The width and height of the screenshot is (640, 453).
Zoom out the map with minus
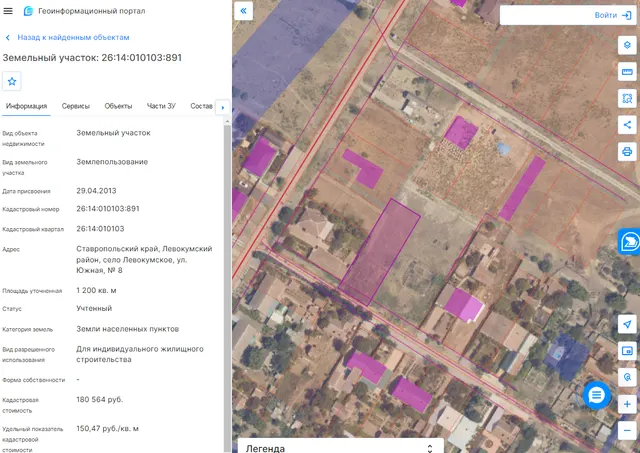pos(627,431)
